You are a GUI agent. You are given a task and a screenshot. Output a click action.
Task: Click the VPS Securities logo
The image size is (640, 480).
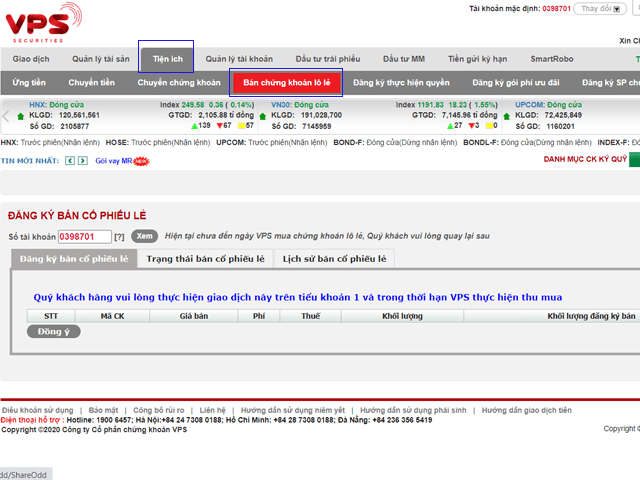42,23
